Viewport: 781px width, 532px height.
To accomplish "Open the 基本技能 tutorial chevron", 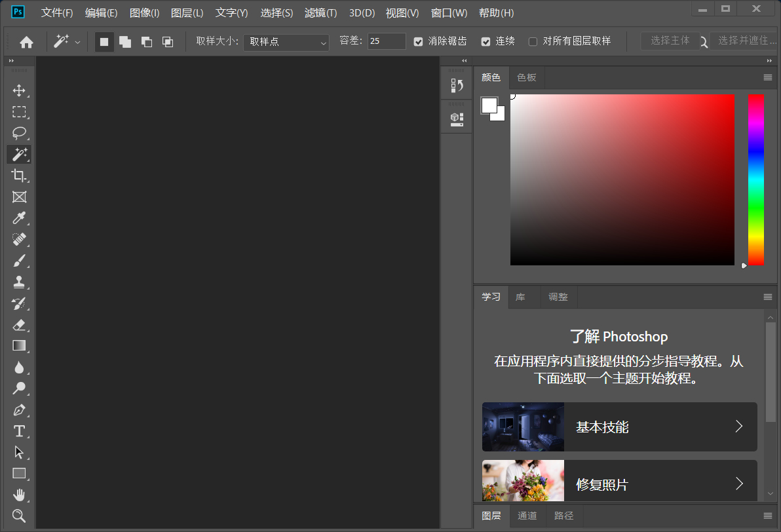I will tap(739, 427).
